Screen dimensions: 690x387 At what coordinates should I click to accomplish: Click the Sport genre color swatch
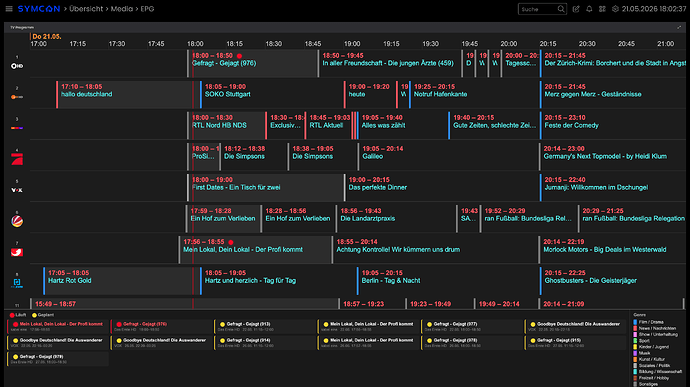tap(635, 341)
